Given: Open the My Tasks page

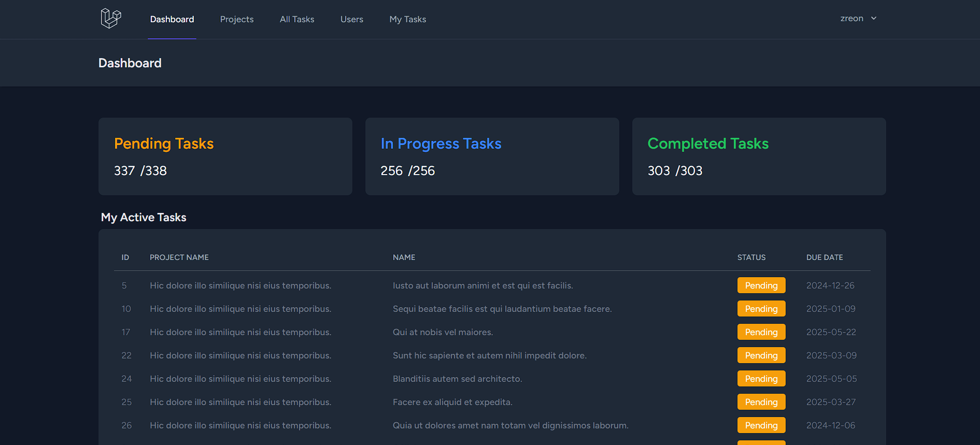Looking at the screenshot, I should pos(408,19).
